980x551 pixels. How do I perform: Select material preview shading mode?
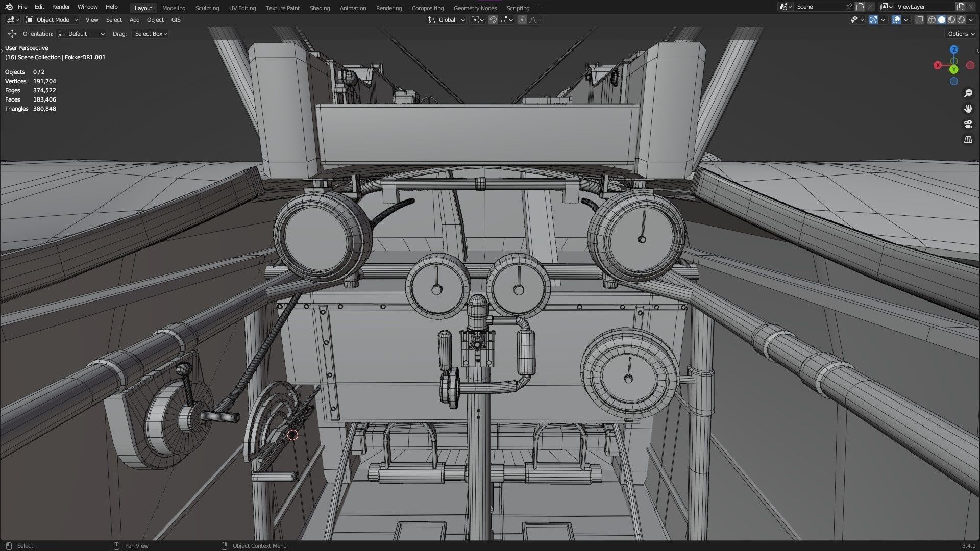click(x=951, y=20)
